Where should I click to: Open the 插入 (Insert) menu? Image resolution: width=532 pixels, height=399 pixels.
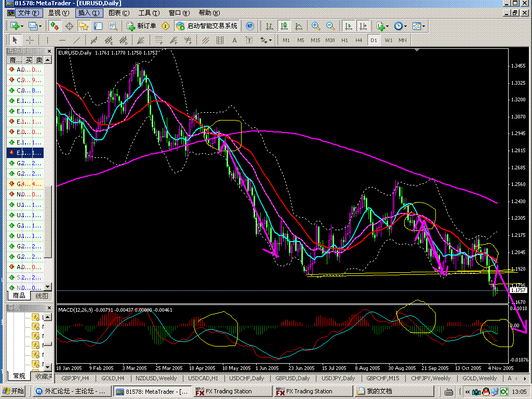point(89,12)
